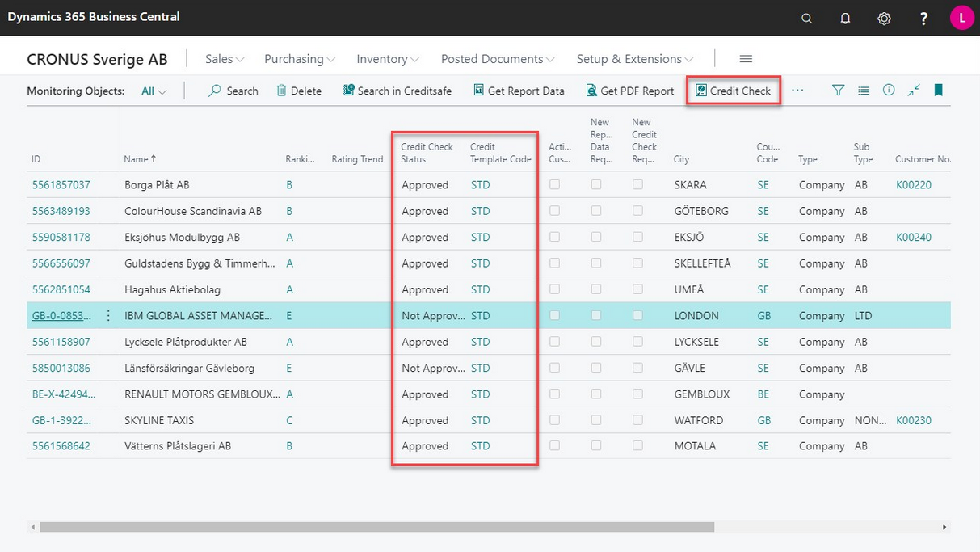Expand the Sales menu dropdown
Image resolution: width=980 pixels, height=552 pixels.
coord(225,59)
